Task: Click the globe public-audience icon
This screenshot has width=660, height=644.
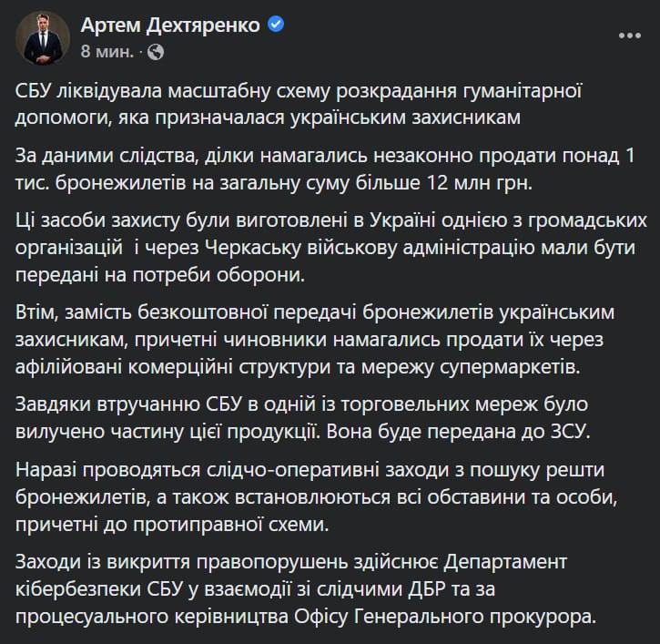Action: tap(156, 52)
